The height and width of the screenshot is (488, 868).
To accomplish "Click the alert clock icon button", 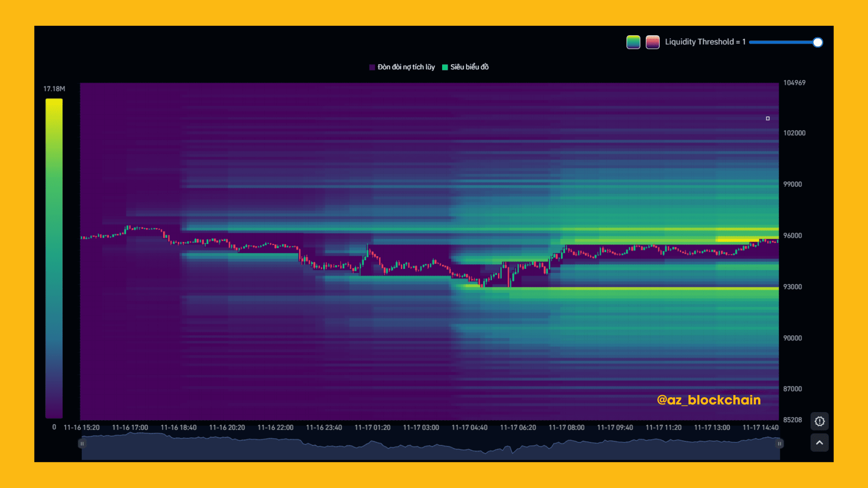I will [819, 421].
